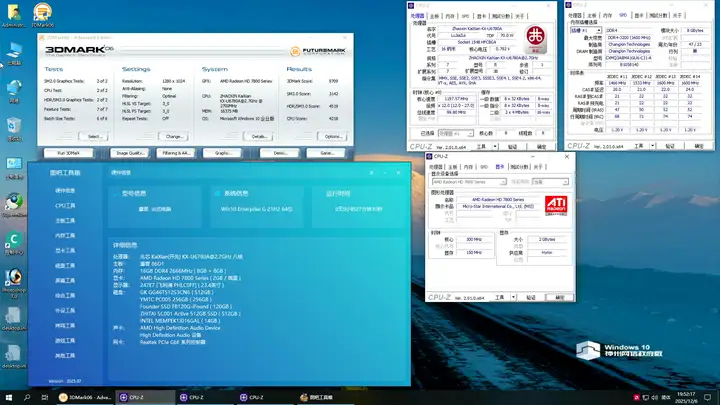Open 内存工具 in the 图吧工具箱 sidebar
Image resolution: width=720 pixels, height=405 pixels.
(65, 236)
